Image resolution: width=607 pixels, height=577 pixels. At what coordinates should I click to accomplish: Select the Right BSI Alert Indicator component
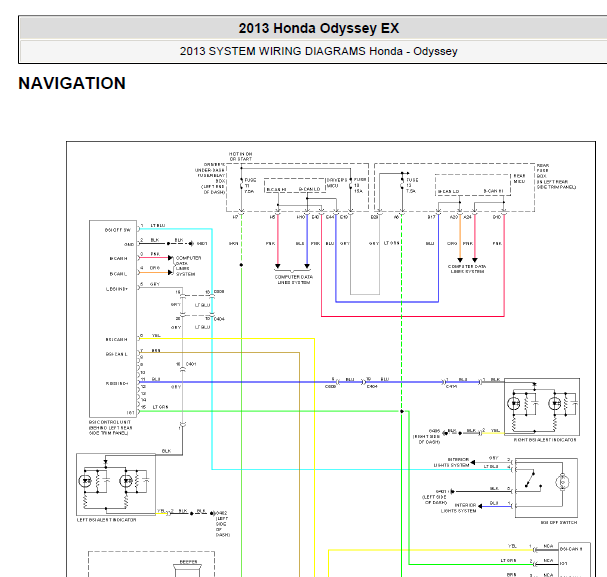coord(542,407)
